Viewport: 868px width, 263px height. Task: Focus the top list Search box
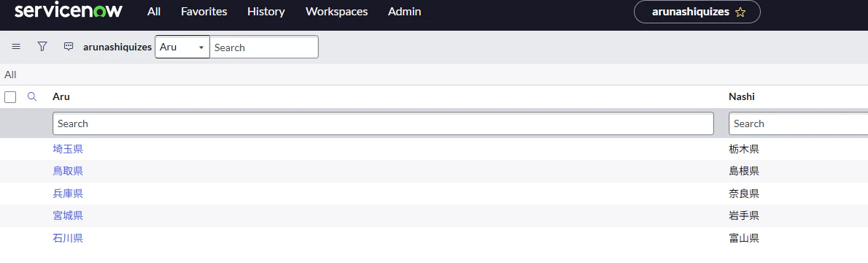(x=264, y=47)
